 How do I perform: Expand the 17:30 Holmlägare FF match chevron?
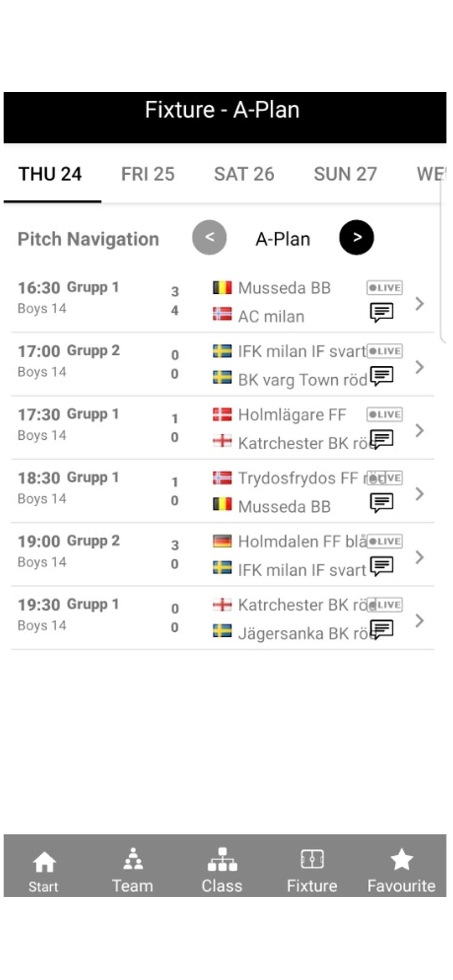point(419,430)
